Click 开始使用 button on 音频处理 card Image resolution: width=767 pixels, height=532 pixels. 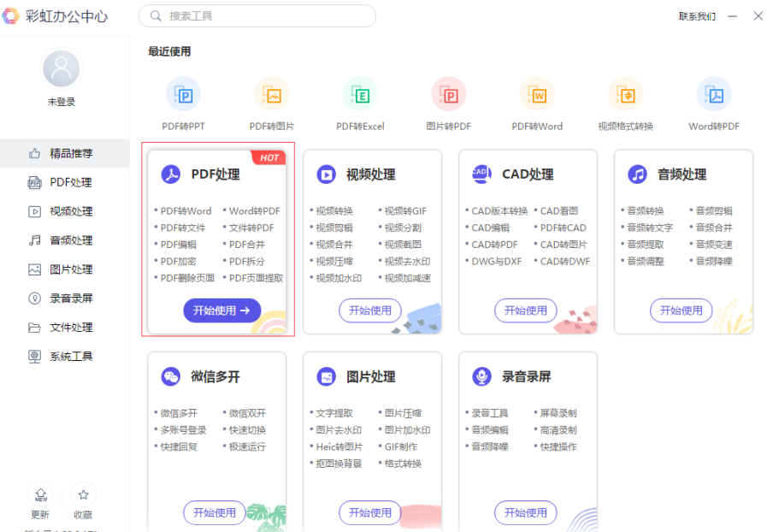pyautogui.click(x=681, y=310)
